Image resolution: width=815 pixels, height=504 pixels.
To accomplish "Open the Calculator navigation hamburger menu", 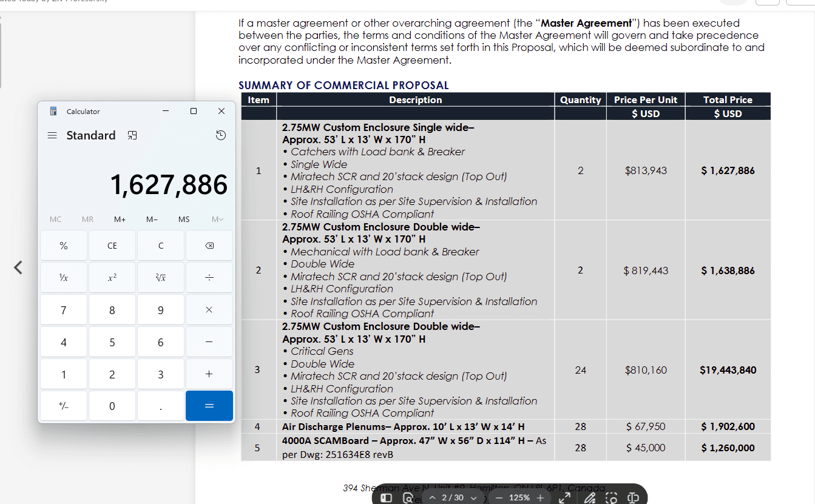I will pyautogui.click(x=52, y=136).
